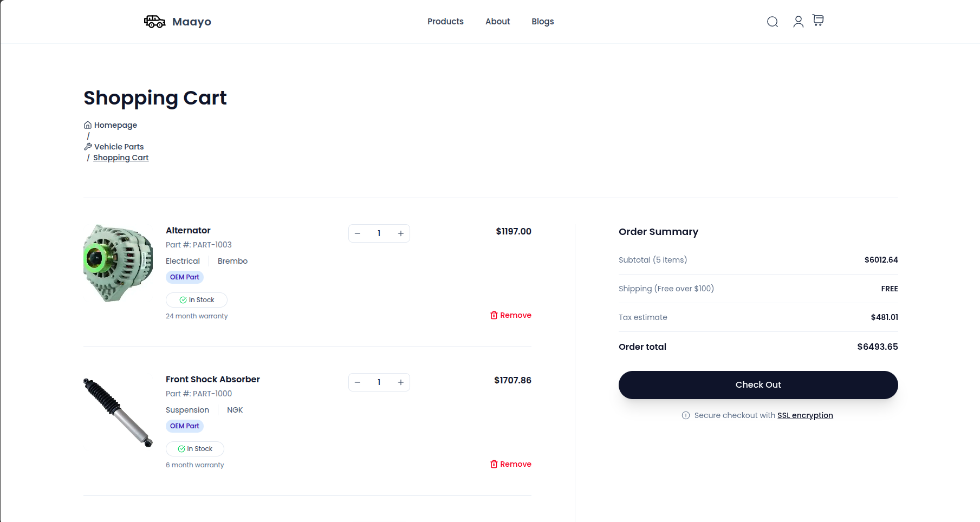Navigate to Vehicle Parts breadcrumb

pyautogui.click(x=119, y=147)
